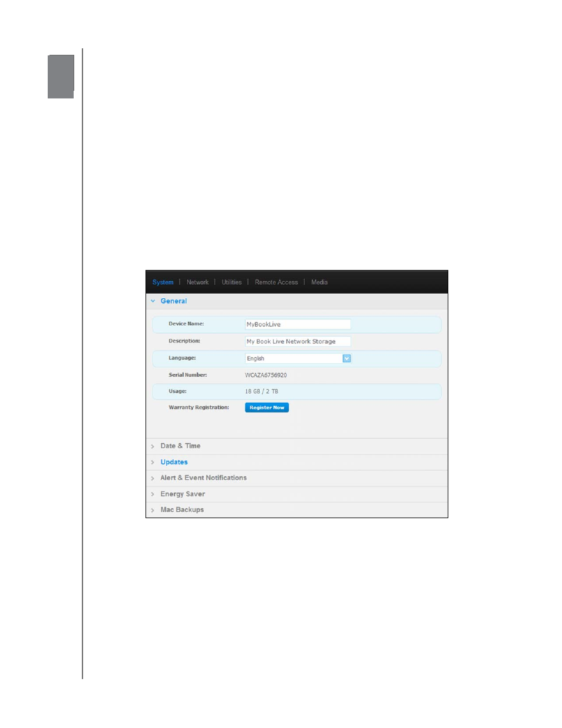The image size is (562, 728).
Task: Go to the Remote Access tab
Action: [x=276, y=282]
